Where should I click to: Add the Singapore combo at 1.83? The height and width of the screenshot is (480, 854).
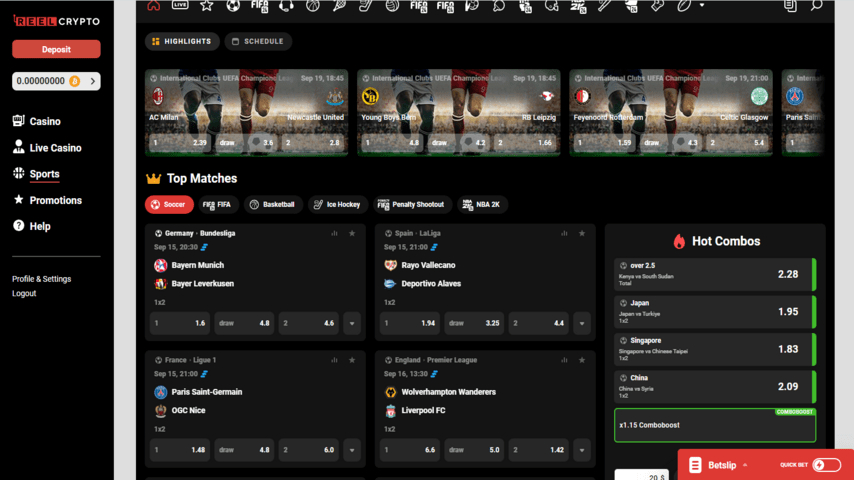tap(715, 349)
